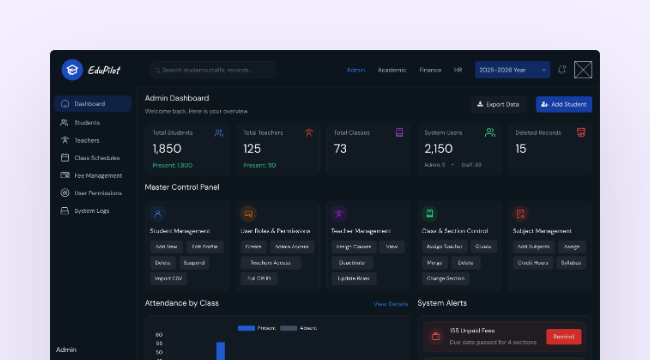Open the user avatar placeholder
The image size is (650, 360).
583,70
